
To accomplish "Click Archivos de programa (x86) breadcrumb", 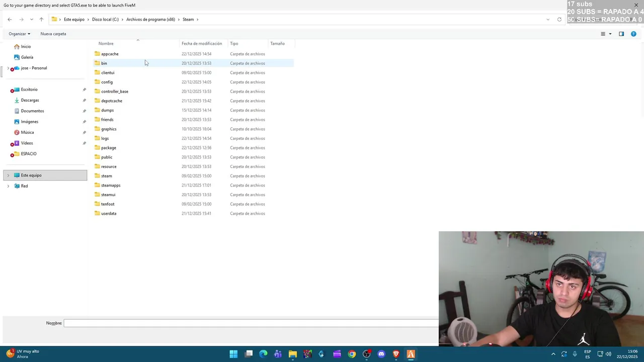I will (x=150, y=20).
